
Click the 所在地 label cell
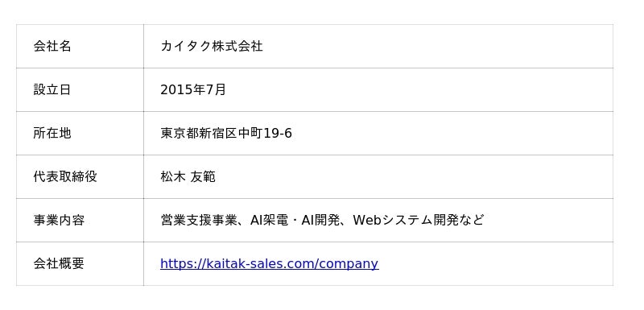click(80, 133)
